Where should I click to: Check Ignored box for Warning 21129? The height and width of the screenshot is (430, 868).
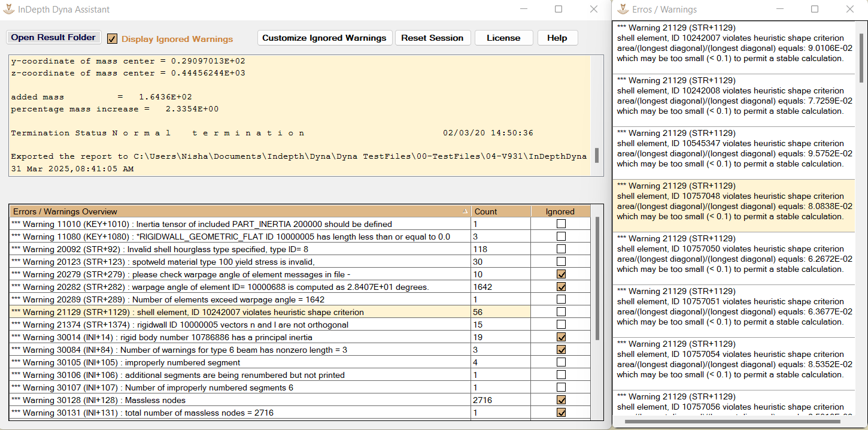coord(561,312)
